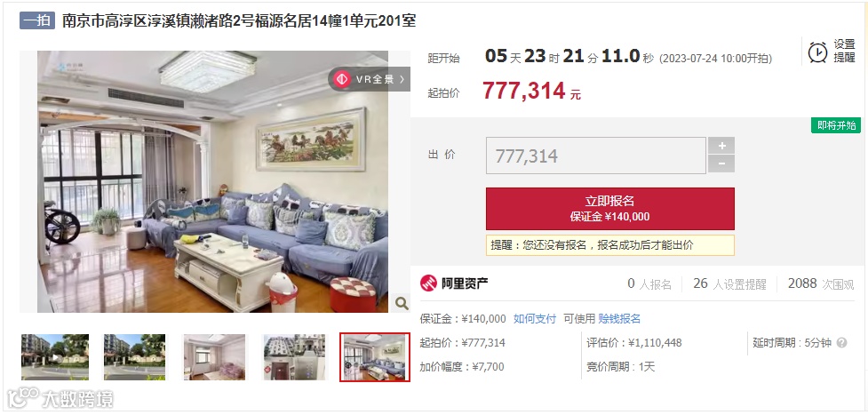Screen dimensions: 868x415
Task: Click the 出价 bid amount input field
Action: tap(595, 156)
